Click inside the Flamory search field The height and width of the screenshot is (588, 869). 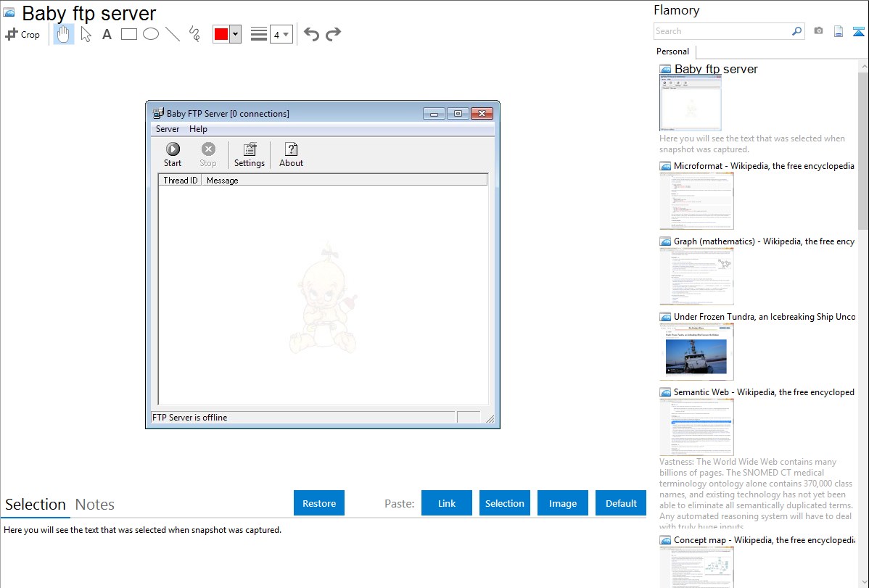click(x=722, y=31)
